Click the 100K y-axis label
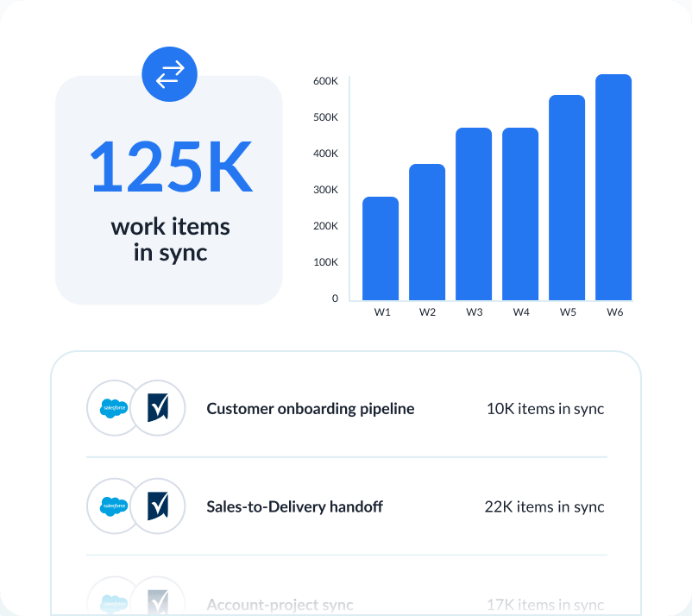 325,261
